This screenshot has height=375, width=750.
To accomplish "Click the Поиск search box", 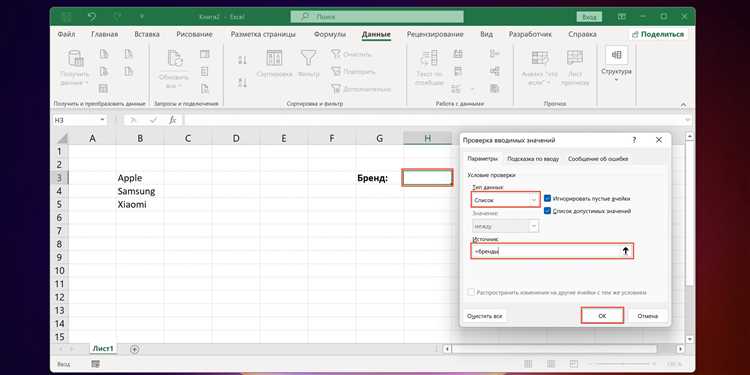I will [377, 17].
